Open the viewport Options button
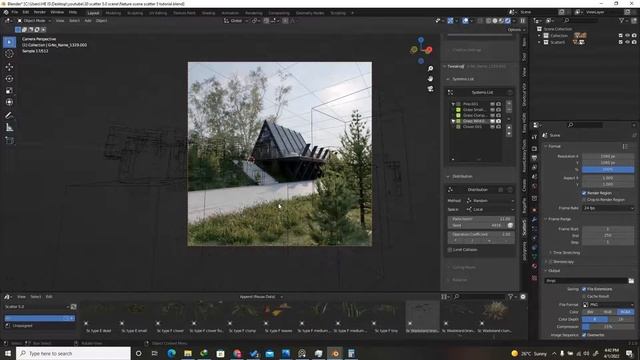 (516, 30)
